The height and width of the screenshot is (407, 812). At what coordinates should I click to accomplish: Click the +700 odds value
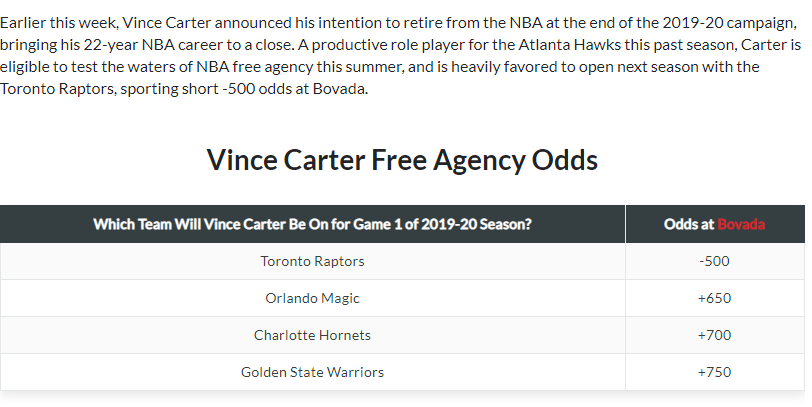tap(715, 335)
